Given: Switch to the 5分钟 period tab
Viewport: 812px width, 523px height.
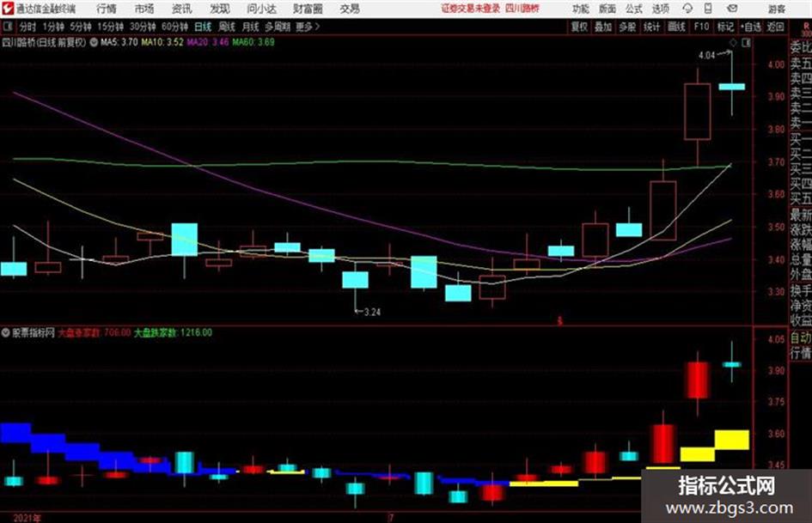Looking at the screenshot, I should pos(81,27).
